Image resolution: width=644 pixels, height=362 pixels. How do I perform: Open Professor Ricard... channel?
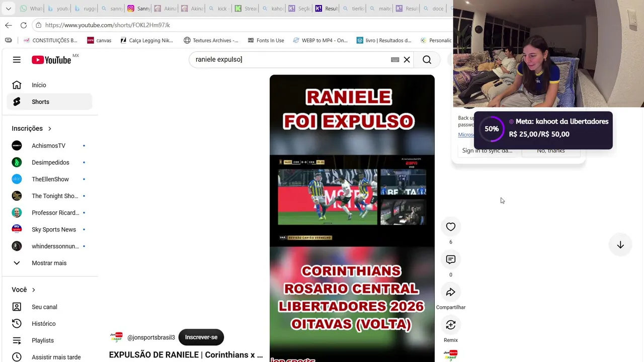[49, 213]
